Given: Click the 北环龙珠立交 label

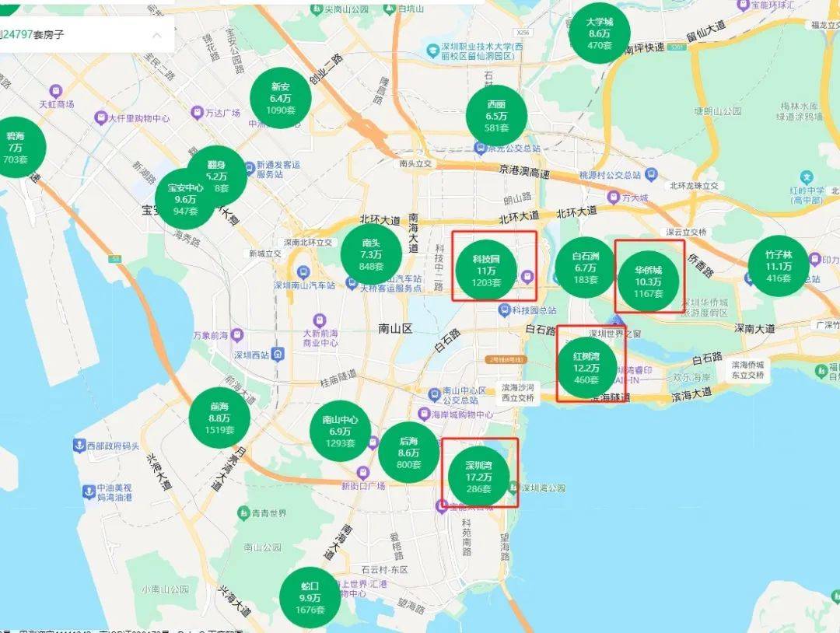Looking at the screenshot, I should [694, 186].
